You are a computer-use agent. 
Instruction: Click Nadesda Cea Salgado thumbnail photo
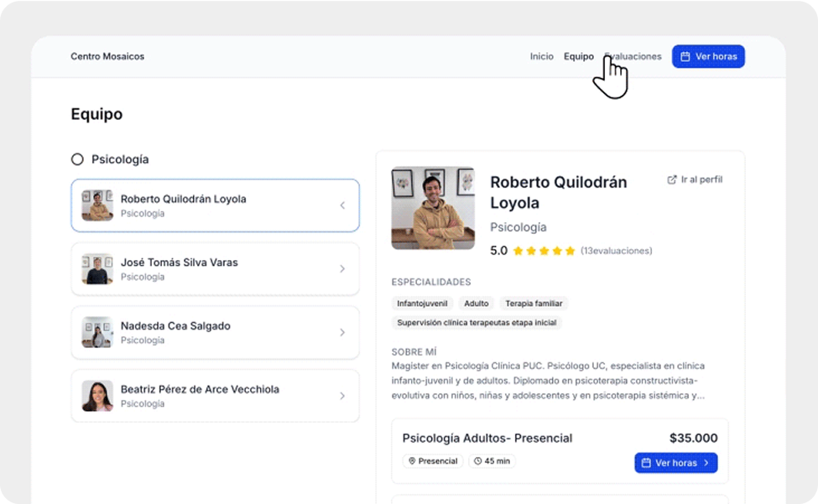pos(97,333)
